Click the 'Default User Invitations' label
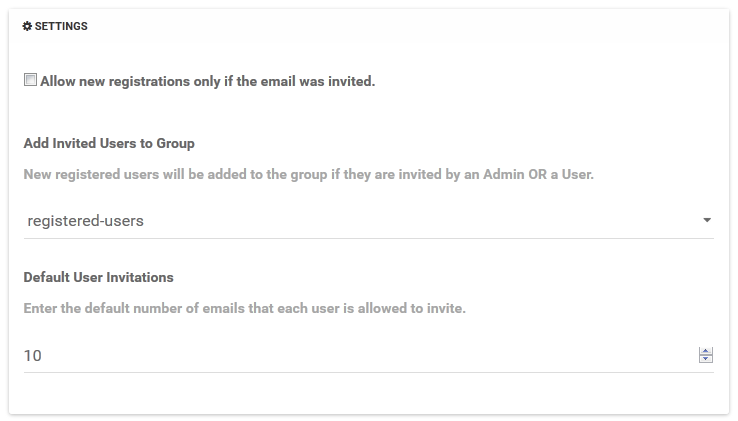 (x=98, y=277)
